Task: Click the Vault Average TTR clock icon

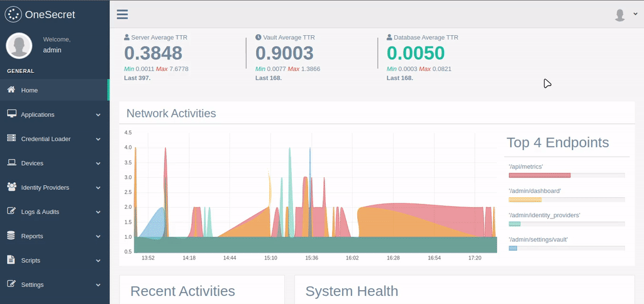Action: 258,37
